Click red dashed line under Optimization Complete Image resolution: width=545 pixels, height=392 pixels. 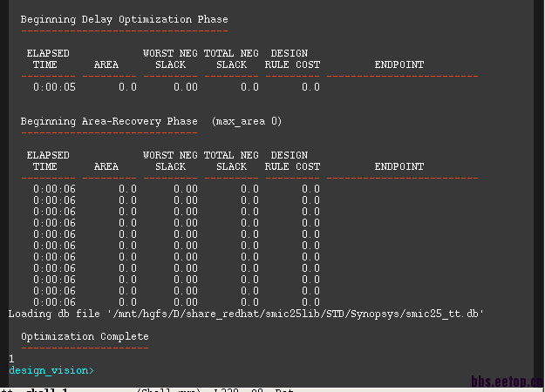tap(85, 347)
